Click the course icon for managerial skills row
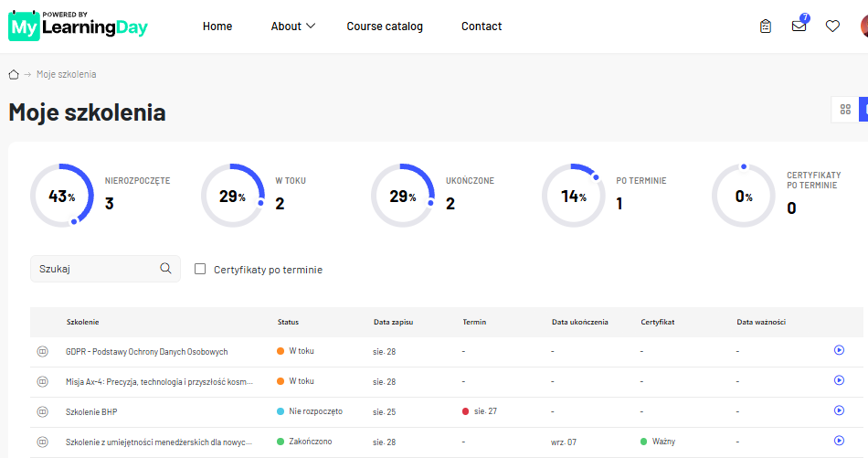The image size is (868, 458). coord(43,442)
